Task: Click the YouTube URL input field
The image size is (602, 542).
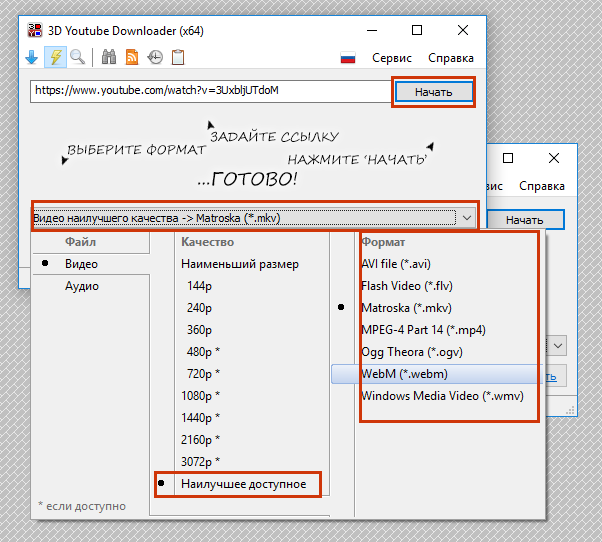Action: point(210,91)
